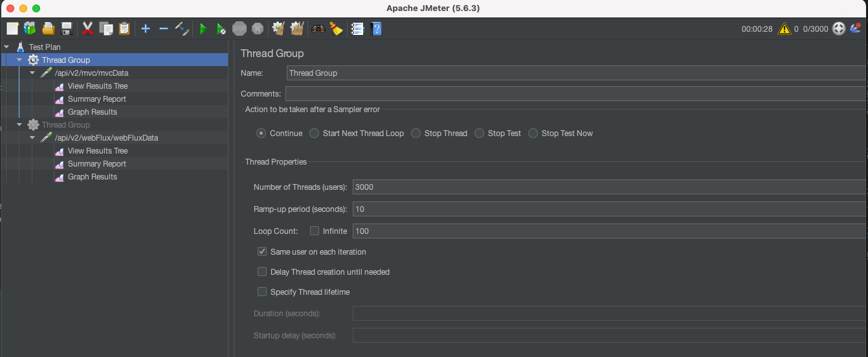This screenshot has height=357, width=868.
Task: Click Start no pauses toolbar icon
Action: click(221, 29)
